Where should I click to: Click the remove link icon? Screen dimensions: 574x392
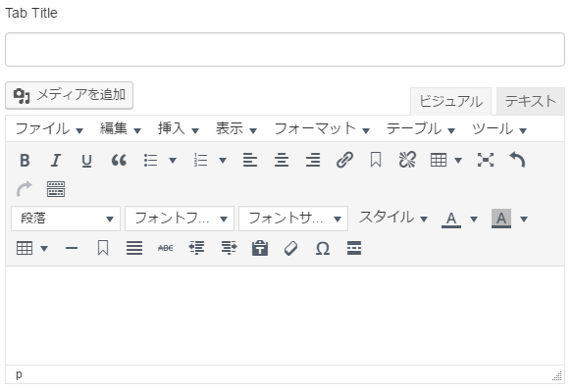[x=407, y=160]
